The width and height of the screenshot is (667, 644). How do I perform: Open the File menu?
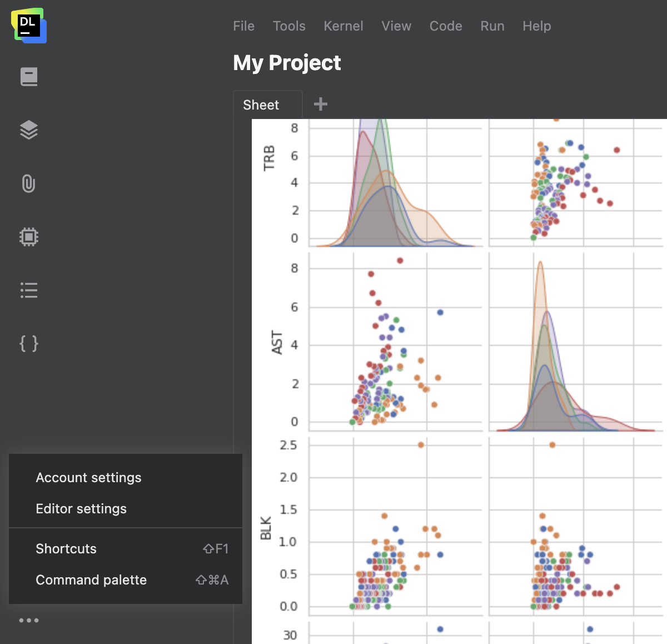pos(244,26)
